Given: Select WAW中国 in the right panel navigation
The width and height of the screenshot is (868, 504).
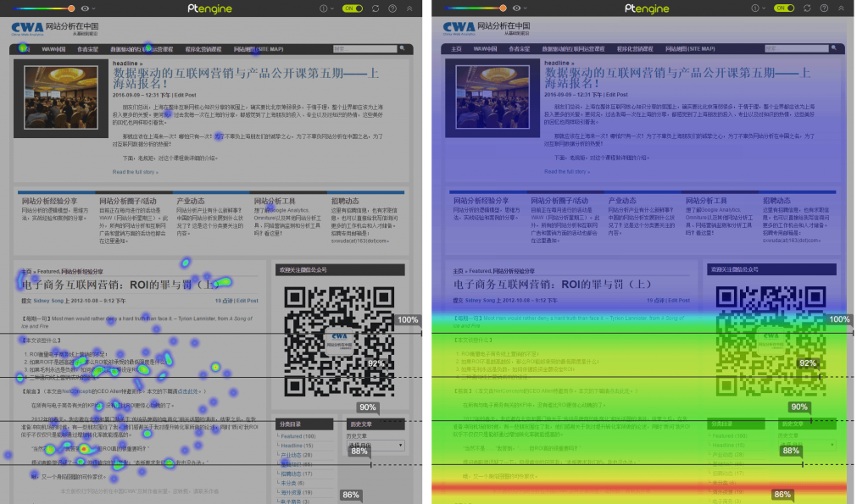Looking at the screenshot, I should 485,48.
